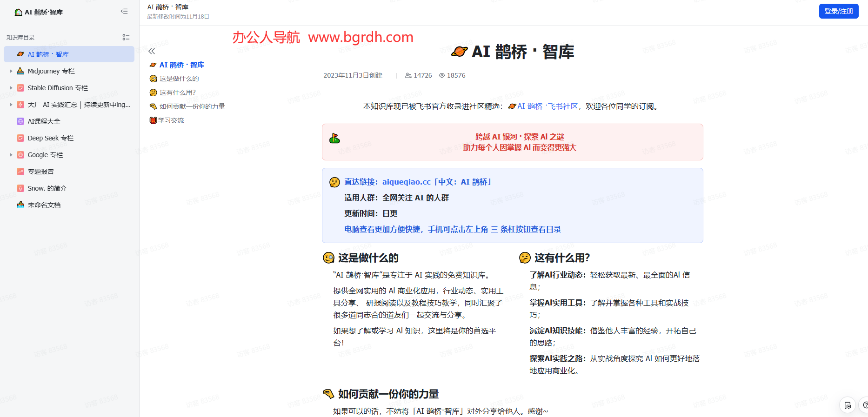Click the 2023年11月3日创建 date text
868x417 pixels.
click(353, 75)
